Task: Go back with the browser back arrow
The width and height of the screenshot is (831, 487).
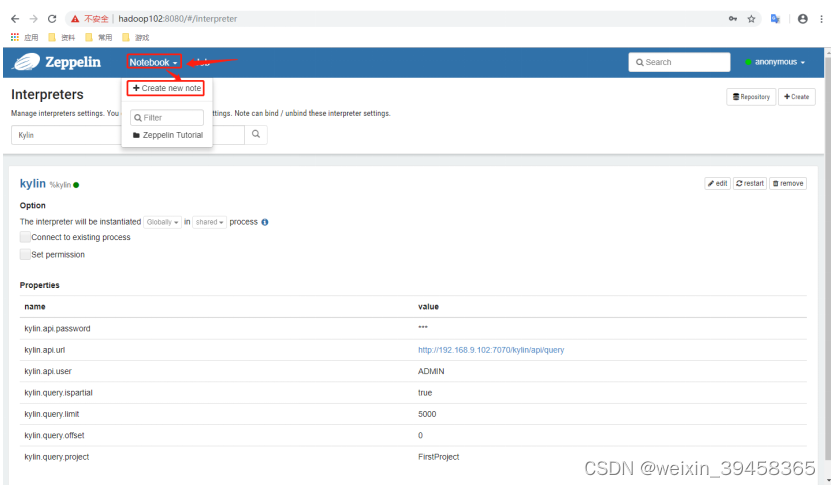Action: (x=15, y=19)
